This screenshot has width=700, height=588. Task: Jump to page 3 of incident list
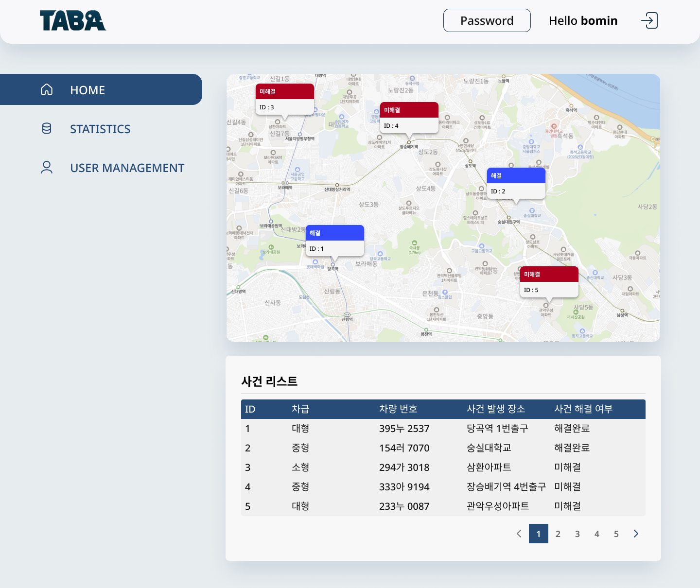tap(577, 534)
